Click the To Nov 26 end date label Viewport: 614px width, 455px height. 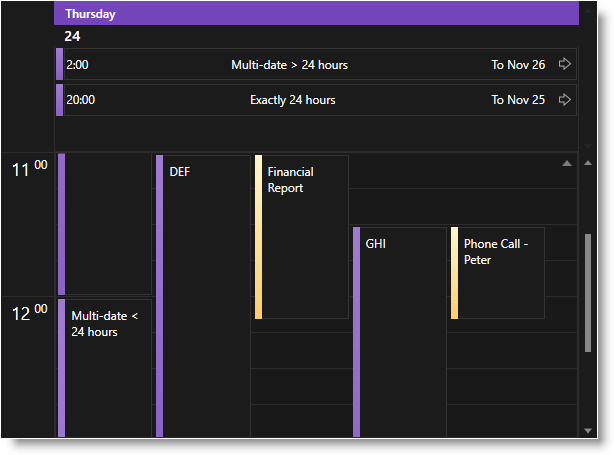pos(518,65)
